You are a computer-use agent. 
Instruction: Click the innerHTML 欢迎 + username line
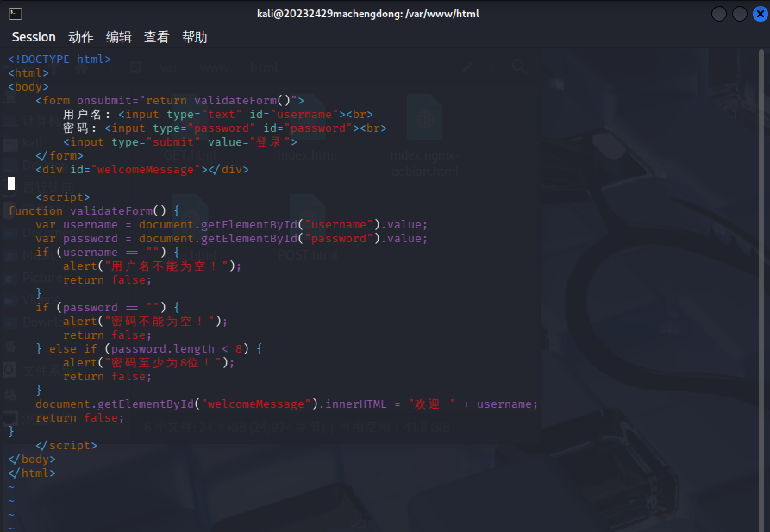pos(287,404)
